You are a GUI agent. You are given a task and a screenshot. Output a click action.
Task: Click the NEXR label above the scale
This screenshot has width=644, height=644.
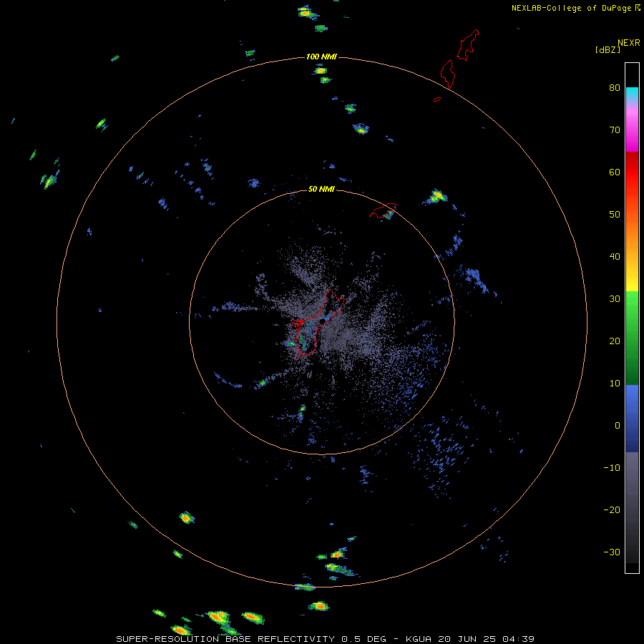coord(628,43)
